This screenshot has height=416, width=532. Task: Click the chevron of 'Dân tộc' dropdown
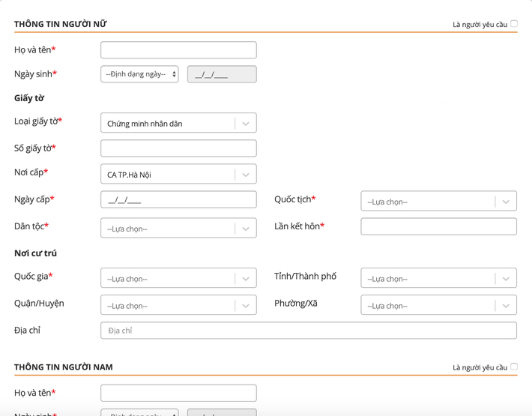246,229
